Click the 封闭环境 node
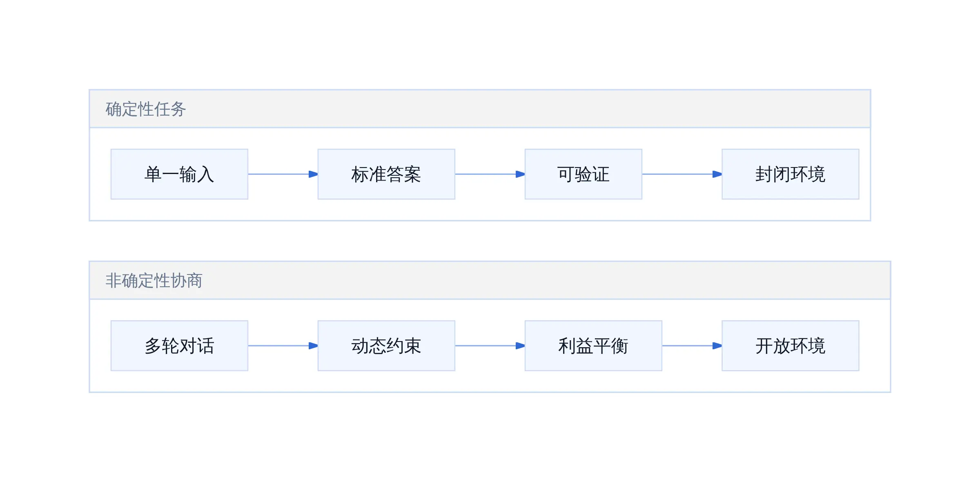The height and width of the screenshot is (482, 980). click(791, 174)
